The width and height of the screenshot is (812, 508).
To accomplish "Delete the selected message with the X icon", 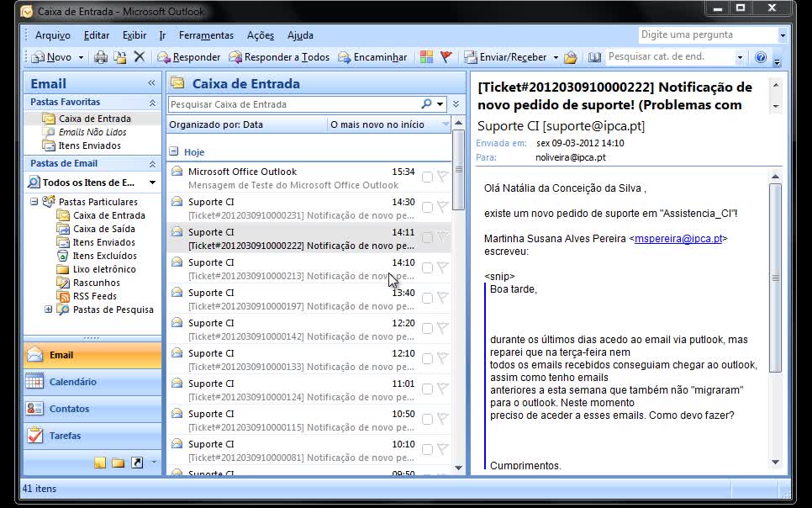I will click(x=140, y=56).
